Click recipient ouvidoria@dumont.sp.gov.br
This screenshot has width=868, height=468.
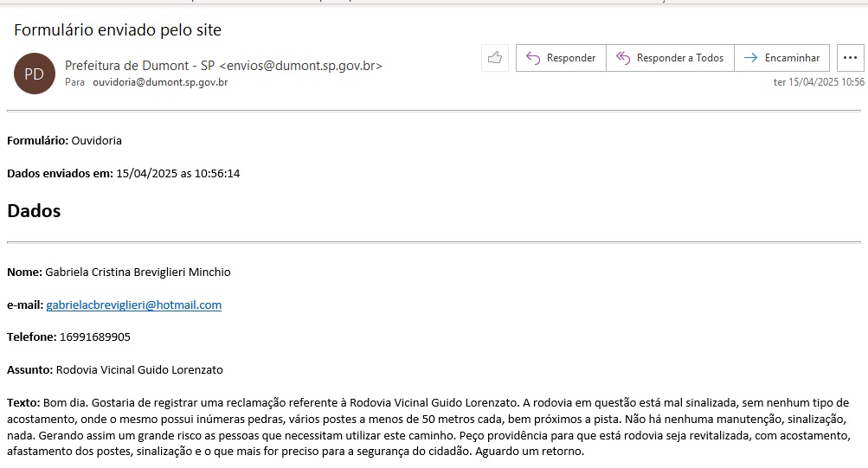160,83
